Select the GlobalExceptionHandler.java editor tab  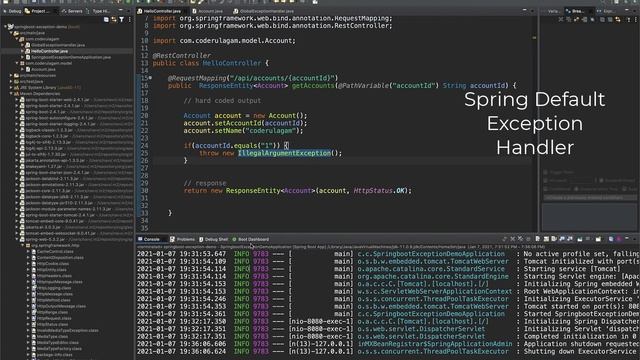(264, 11)
